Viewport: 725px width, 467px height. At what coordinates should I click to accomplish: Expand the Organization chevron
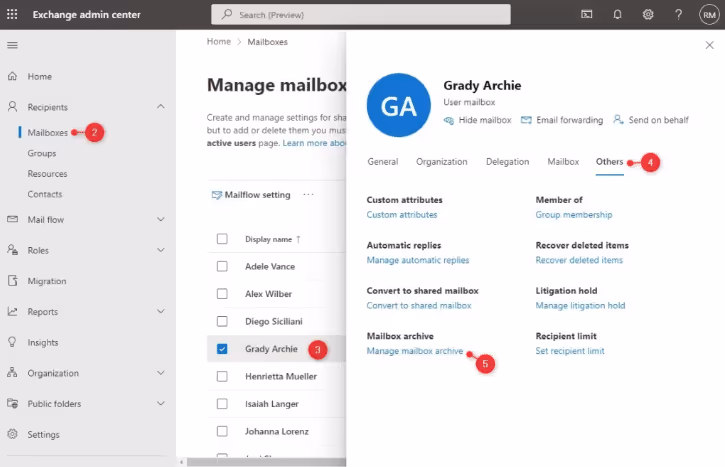(160, 373)
